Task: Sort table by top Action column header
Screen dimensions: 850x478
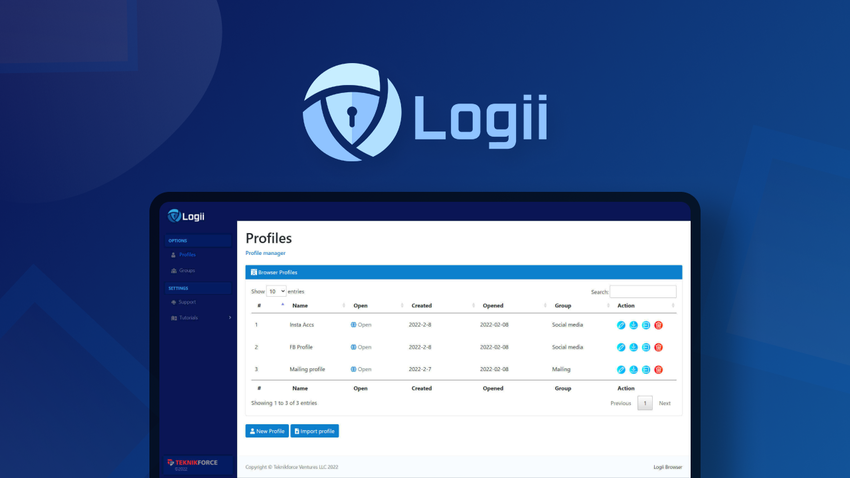Action: [626, 306]
